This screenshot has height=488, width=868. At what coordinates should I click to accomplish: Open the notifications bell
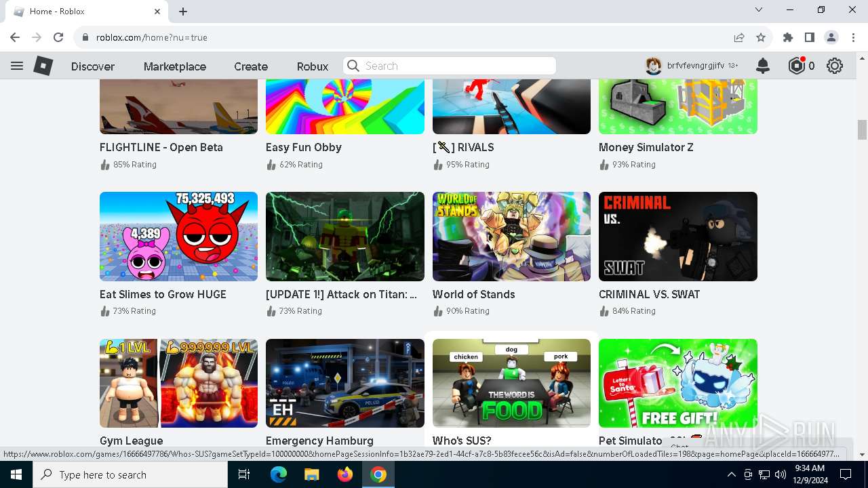[763, 66]
